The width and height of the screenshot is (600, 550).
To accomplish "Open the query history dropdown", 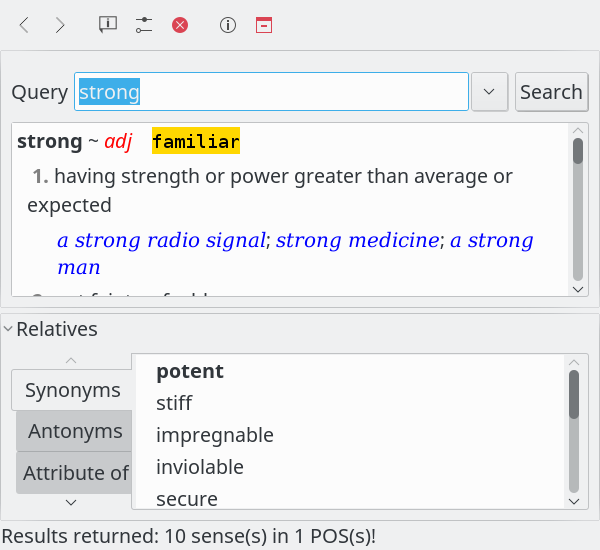I will 489,92.
